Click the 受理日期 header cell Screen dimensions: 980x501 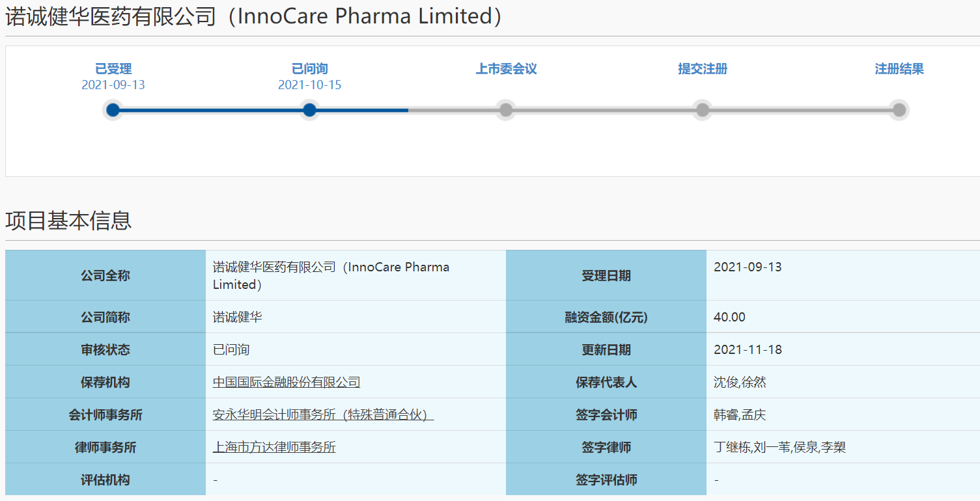pos(606,275)
